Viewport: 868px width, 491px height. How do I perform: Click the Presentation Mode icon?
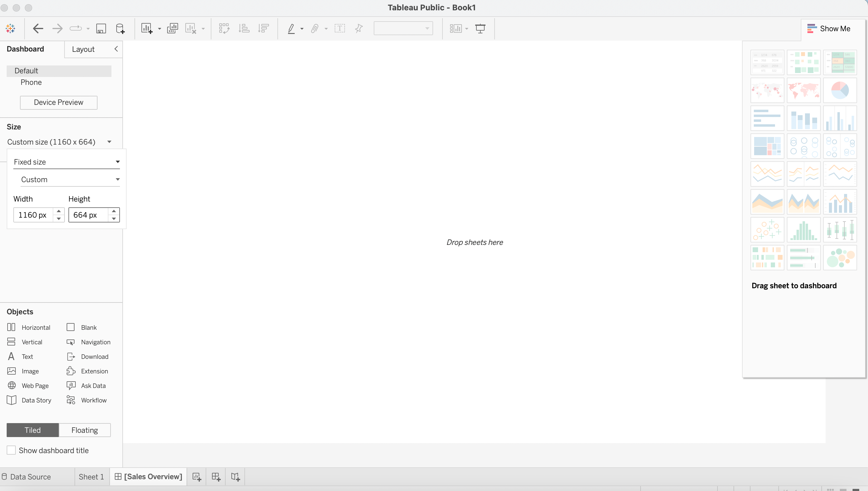click(x=480, y=29)
